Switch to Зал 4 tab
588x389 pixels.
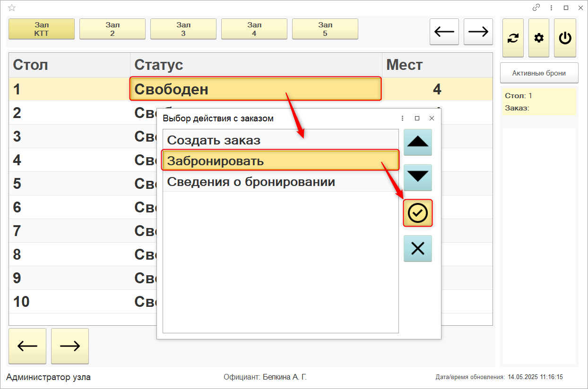pyautogui.click(x=254, y=29)
